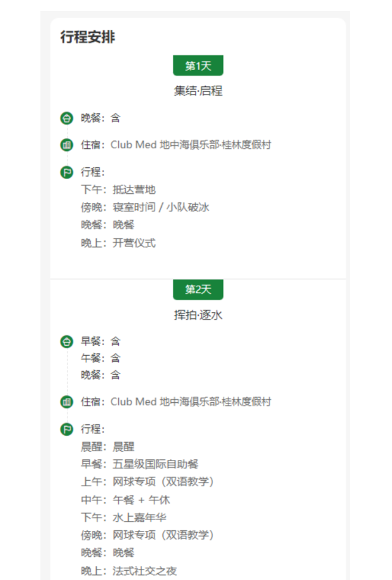
Task: Select the 下午：抵达营地 schedule line
Action: 118,190
